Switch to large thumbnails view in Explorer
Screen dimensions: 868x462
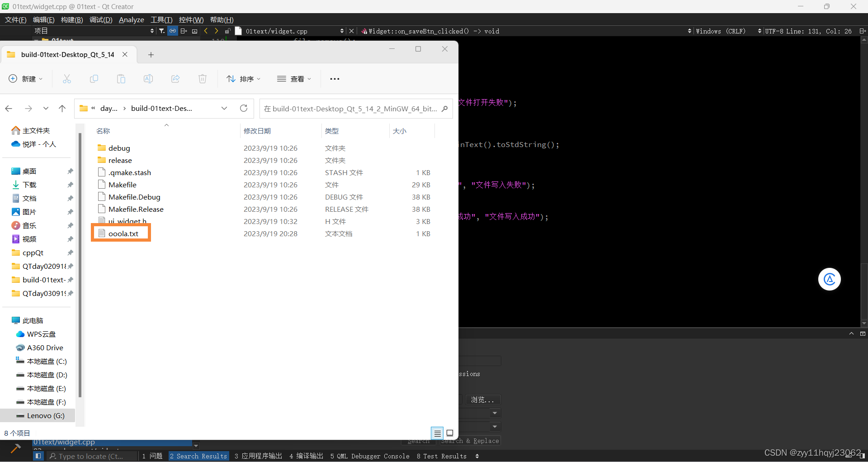[x=450, y=433]
